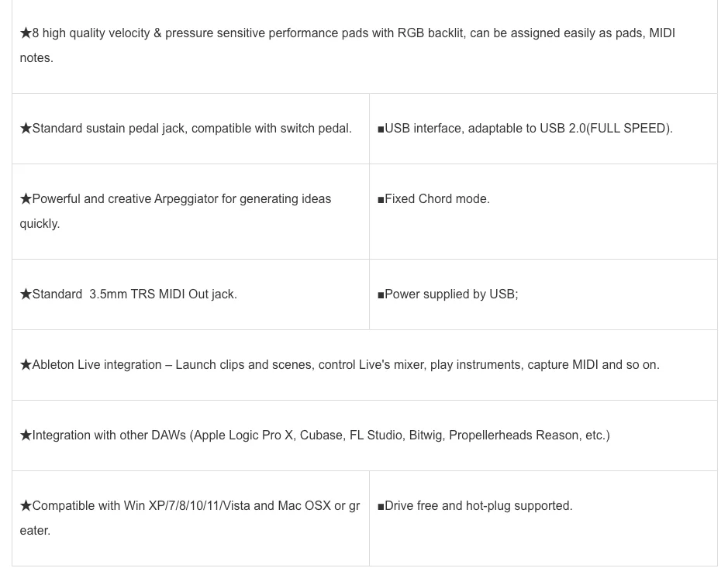Click the 'Drive free and hot-plug supported.' text
This screenshot has width=728, height=575.
(x=478, y=506)
